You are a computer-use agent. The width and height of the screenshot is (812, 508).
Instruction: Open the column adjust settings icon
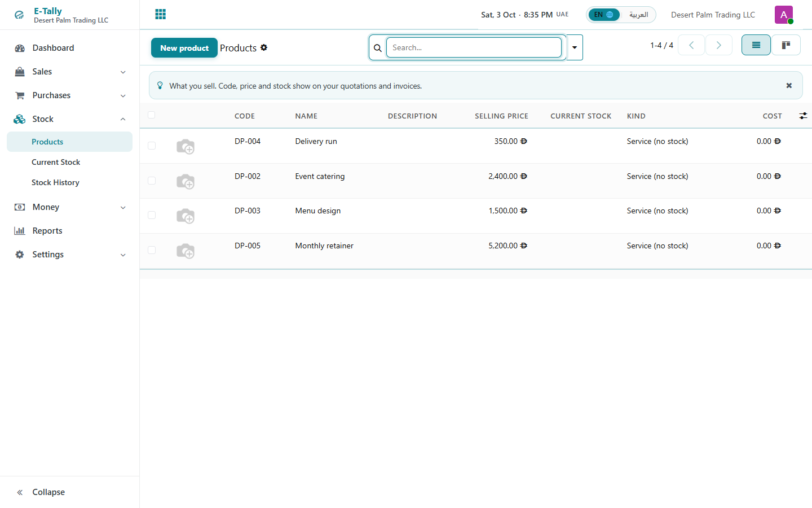pyautogui.click(x=803, y=116)
